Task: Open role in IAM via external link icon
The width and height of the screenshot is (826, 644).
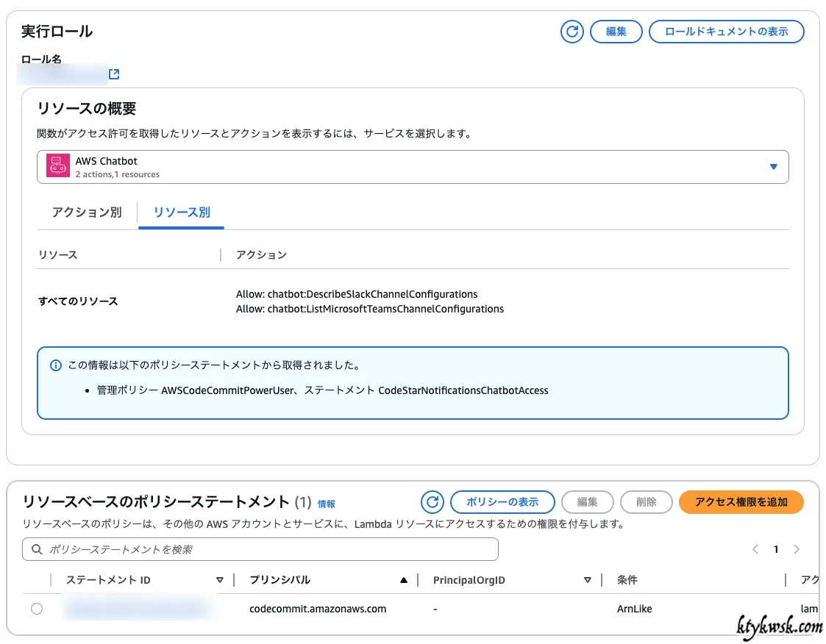Action: (x=114, y=74)
